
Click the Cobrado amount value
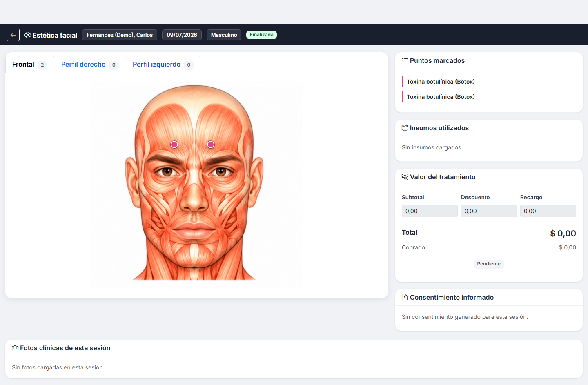point(567,247)
